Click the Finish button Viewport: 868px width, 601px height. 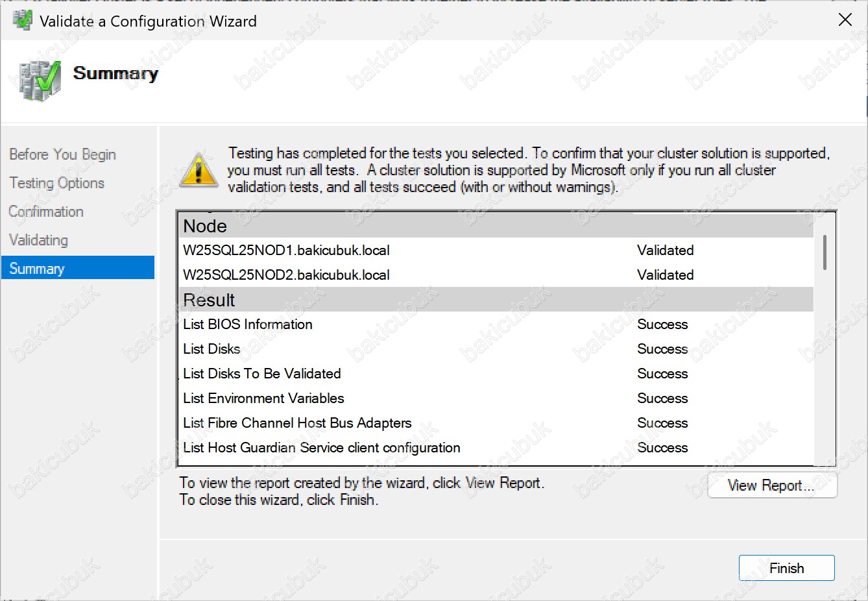[786, 568]
